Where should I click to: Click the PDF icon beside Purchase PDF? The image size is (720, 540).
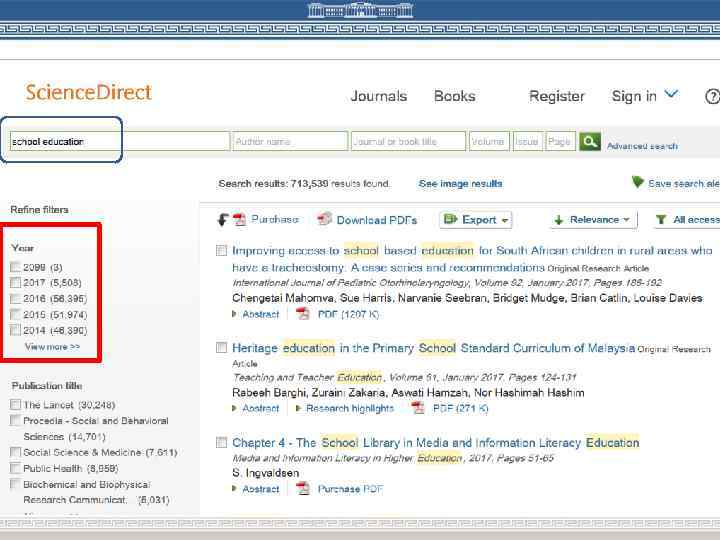point(303,489)
